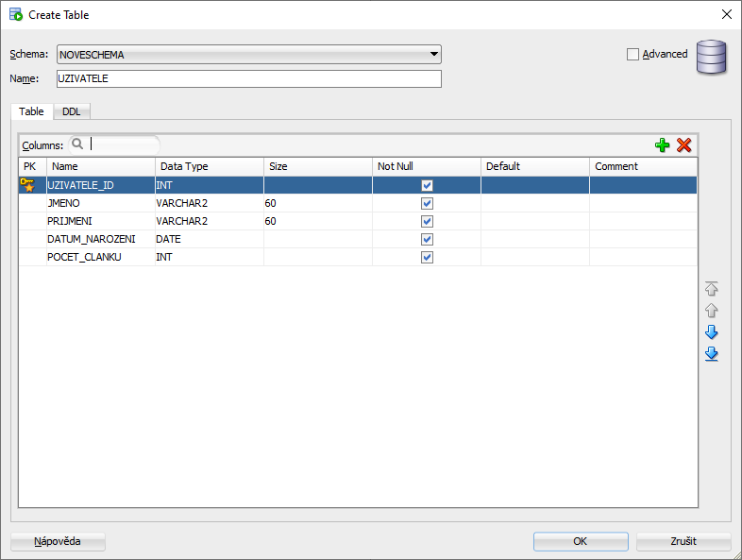Click the red X delete column icon
Viewport: 742px width, 560px height.
pos(684,144)
